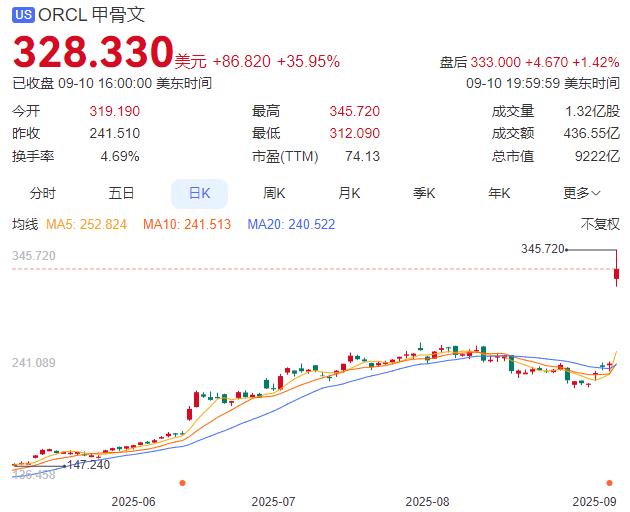Switch to the 年K yearly chart tab
630x512 pixels.
(x=499, y=194)
